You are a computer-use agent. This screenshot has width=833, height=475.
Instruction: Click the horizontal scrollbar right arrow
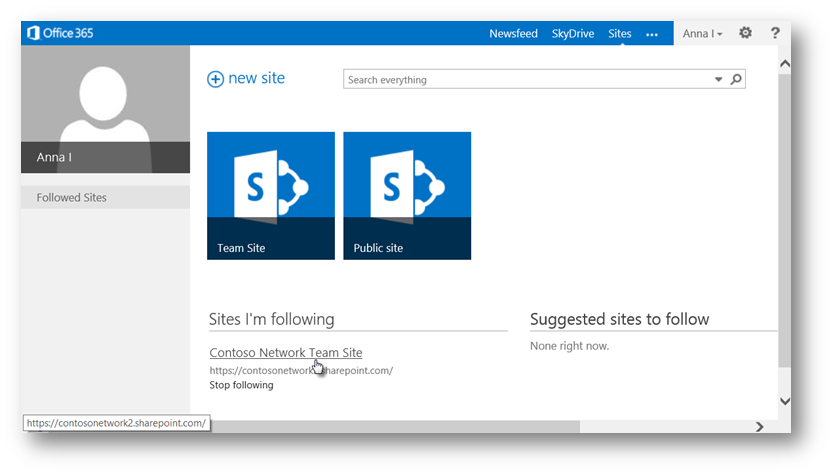tap(760, 426)
